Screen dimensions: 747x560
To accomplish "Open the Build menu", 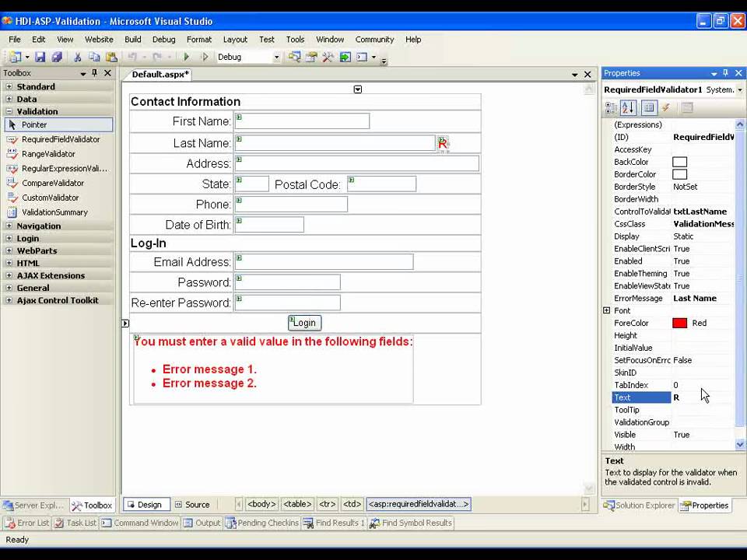I will [x=133, y=40].
